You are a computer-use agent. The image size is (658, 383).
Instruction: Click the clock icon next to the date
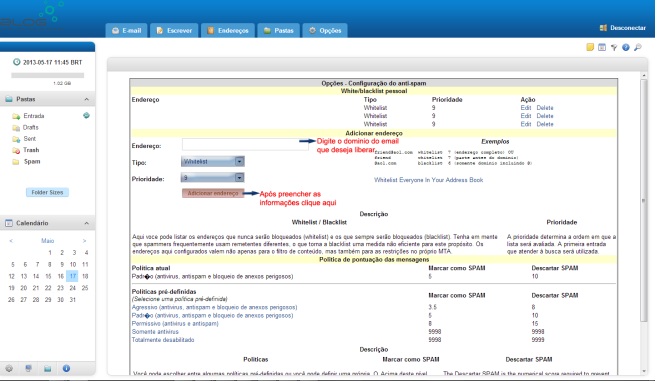[x=16, y=62]
